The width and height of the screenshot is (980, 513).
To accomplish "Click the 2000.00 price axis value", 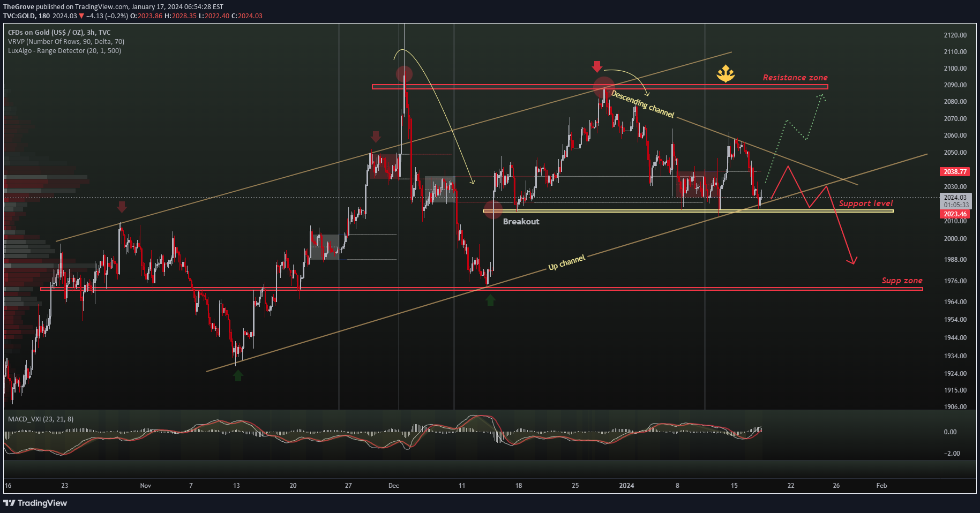I will click(955, 239).
